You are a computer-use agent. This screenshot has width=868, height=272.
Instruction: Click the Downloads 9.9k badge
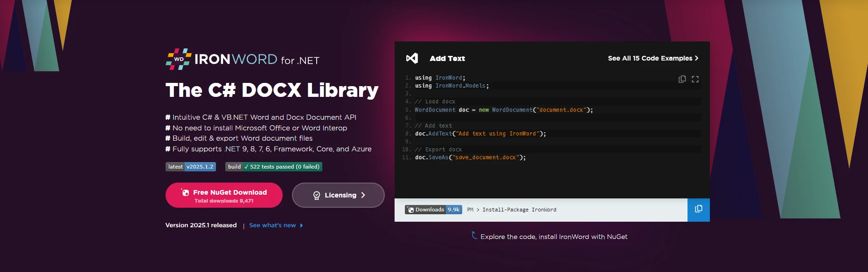point(434,210)
